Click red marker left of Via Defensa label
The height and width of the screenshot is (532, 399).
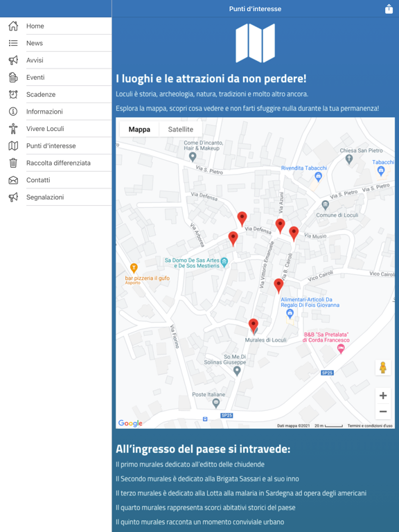(242, 219)
